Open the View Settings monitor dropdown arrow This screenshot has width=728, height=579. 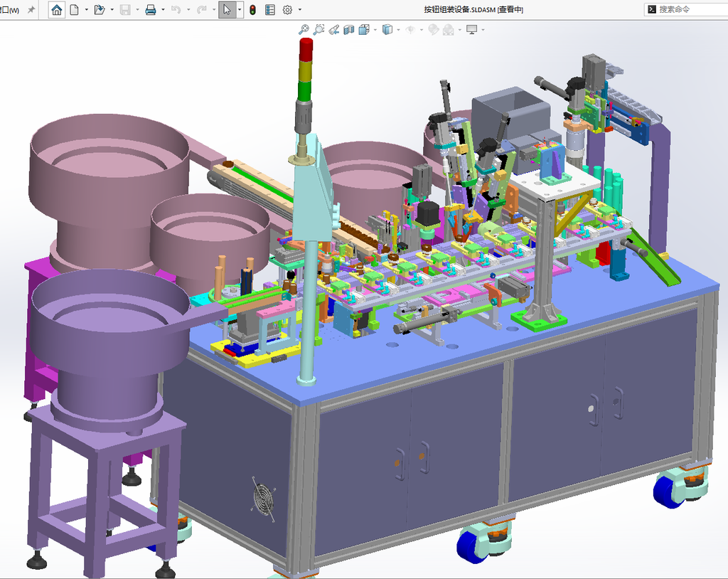(483, 30)
